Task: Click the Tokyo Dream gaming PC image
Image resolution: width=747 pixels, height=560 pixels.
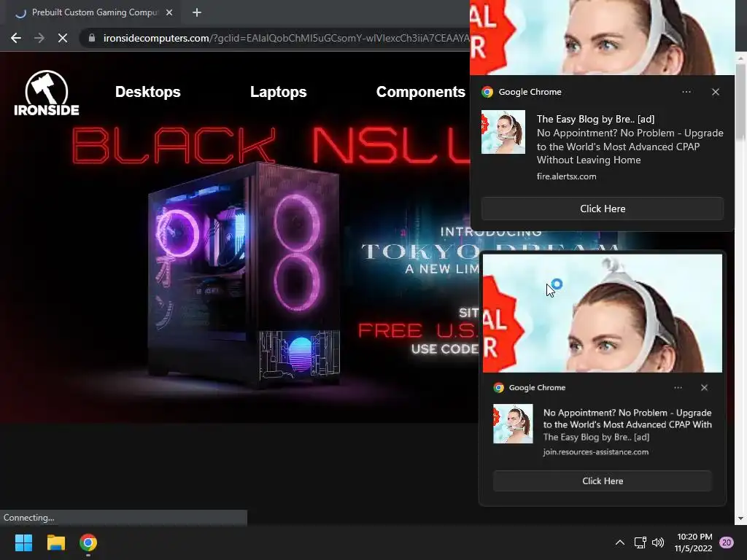Action: pyautogui.click(x=244, y=274)
